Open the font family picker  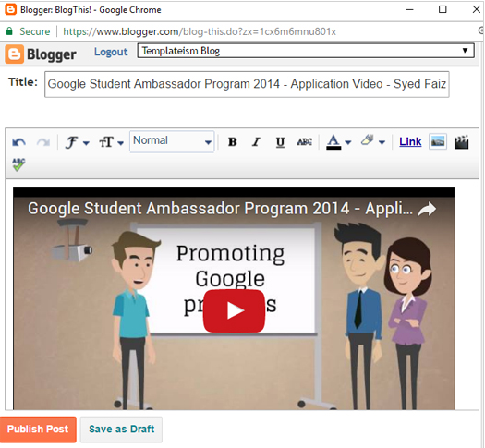pyautogui.click(x=77, y=142)
